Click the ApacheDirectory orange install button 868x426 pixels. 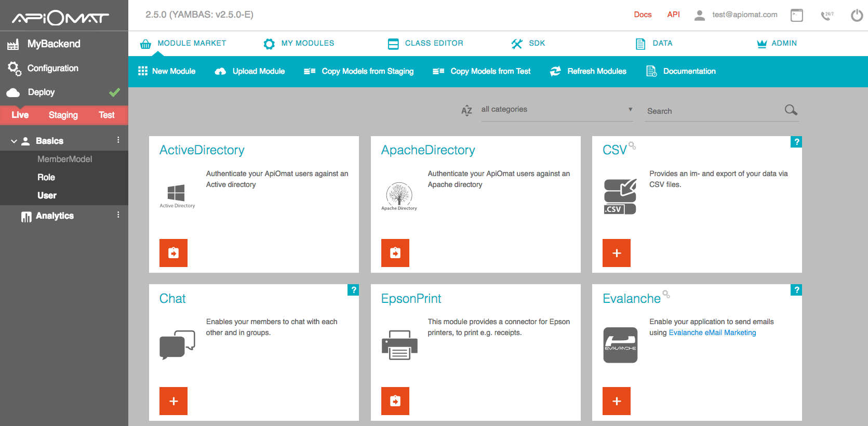tap(395, 253)
